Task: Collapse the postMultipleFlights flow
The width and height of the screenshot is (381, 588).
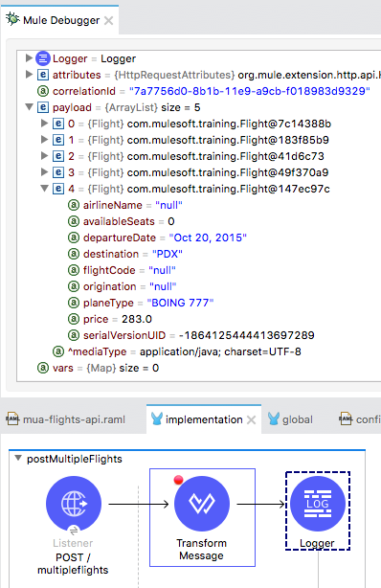Action: tap(17, 459)
